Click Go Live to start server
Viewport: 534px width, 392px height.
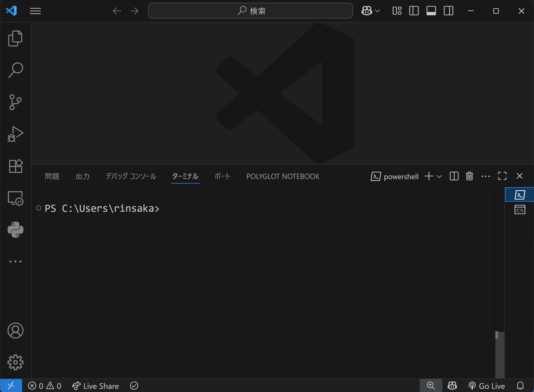pos(487,386)
